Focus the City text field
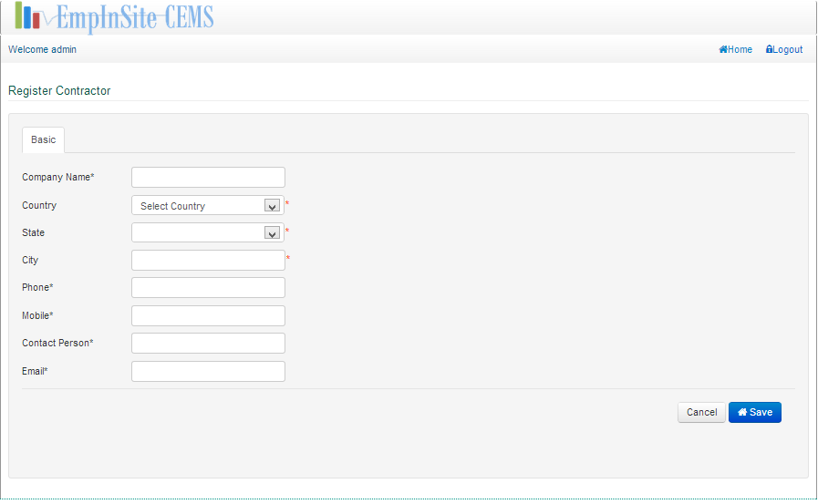 coord(208,260)
